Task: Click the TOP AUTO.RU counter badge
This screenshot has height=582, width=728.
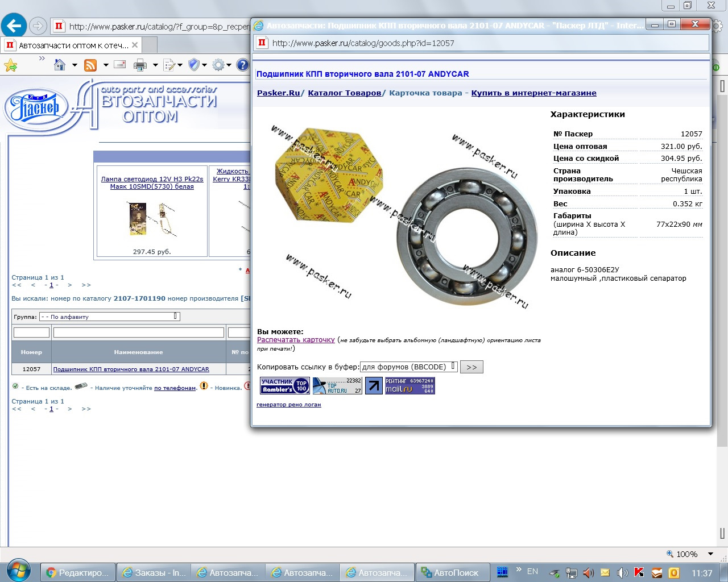Action: pyautogui.click(x=337, y=385)
